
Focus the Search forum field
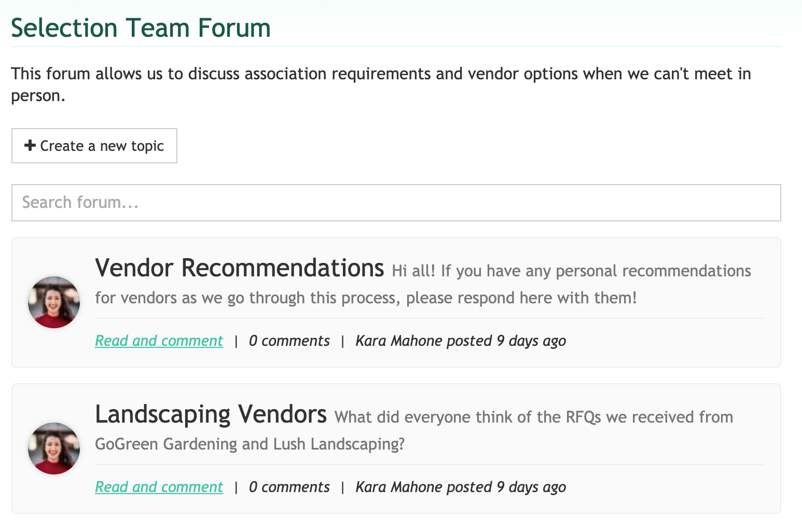tap(396, 203)
